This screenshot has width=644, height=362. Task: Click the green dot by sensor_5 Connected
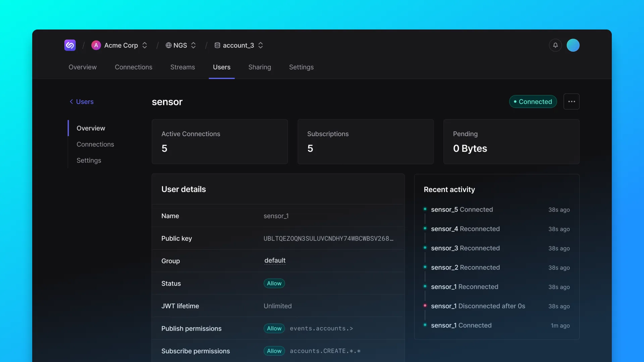pos(425,209)
